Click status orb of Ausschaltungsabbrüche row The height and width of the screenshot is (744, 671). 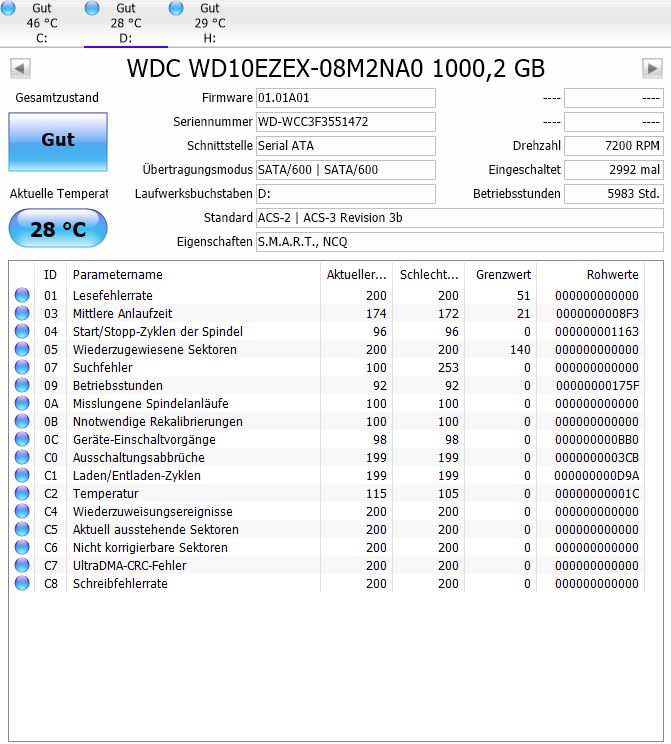22,457
